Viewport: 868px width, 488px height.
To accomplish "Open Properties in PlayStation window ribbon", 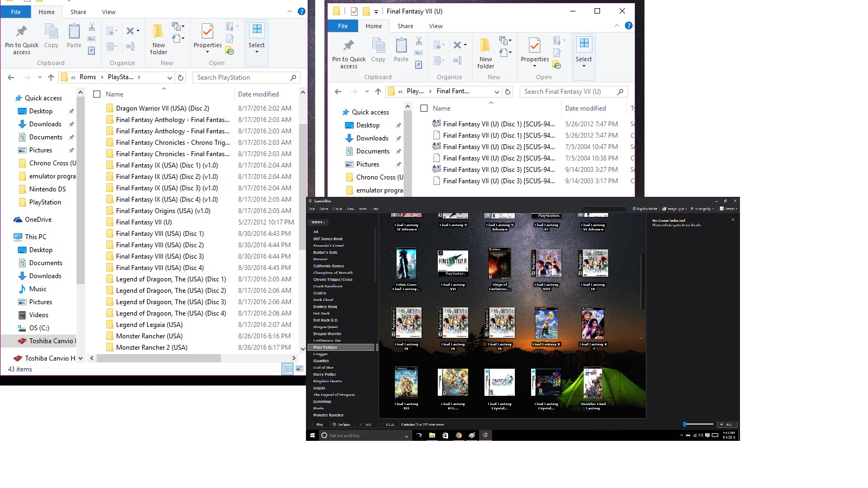I will pos(208,38).
